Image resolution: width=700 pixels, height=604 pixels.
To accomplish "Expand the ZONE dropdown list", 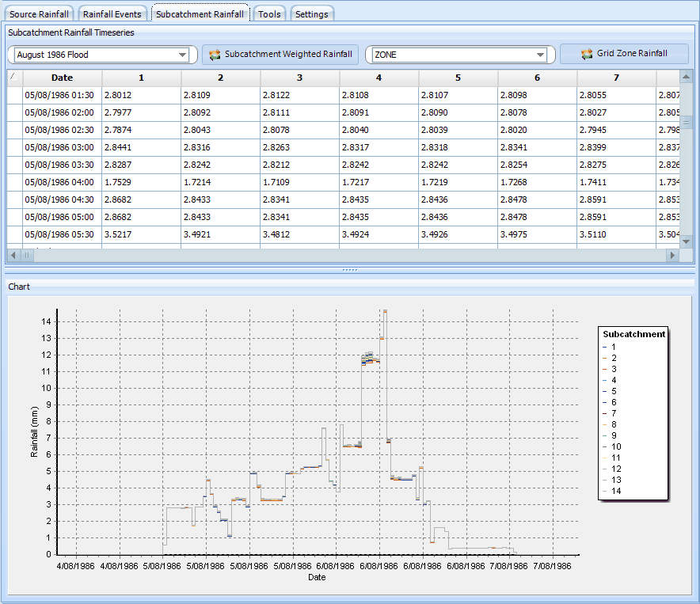I will (540, 55).
